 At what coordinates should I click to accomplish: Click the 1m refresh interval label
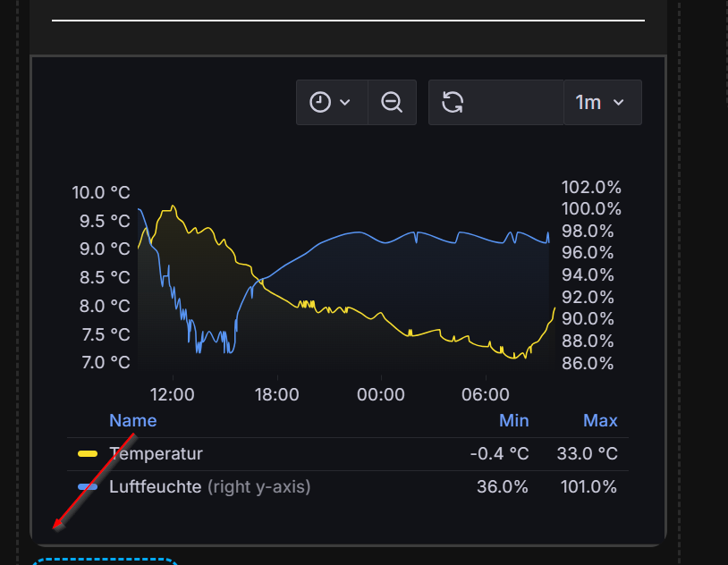pos(588,103)
